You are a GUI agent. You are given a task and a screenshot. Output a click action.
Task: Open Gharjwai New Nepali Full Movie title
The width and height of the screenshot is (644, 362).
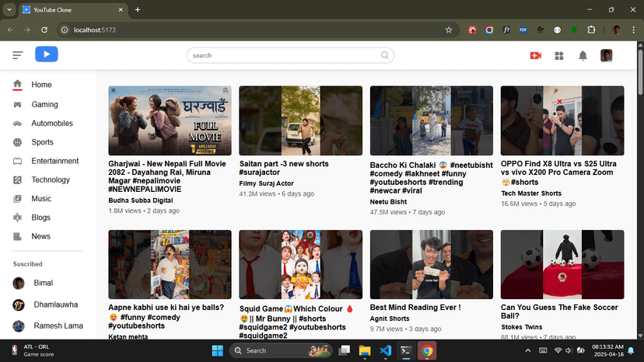pos(167,176)
